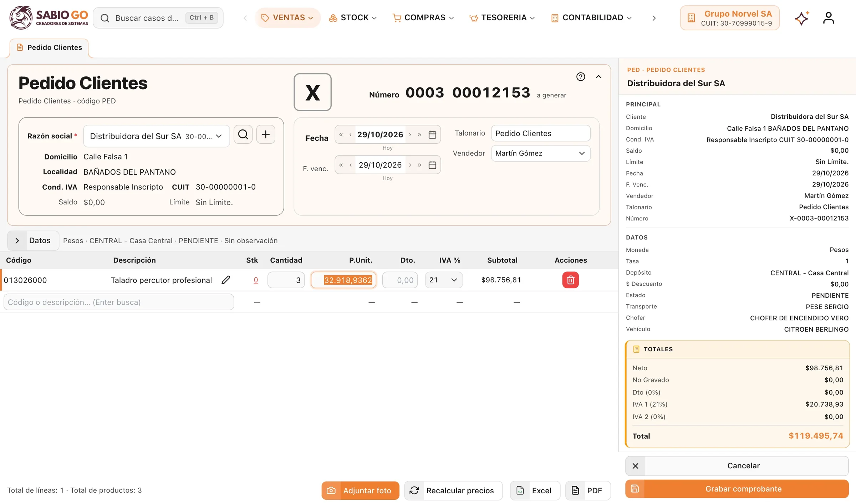Advance Fecha one day with single arrow
This screenshot has width=856, height=504.
(x=410, y=135)
